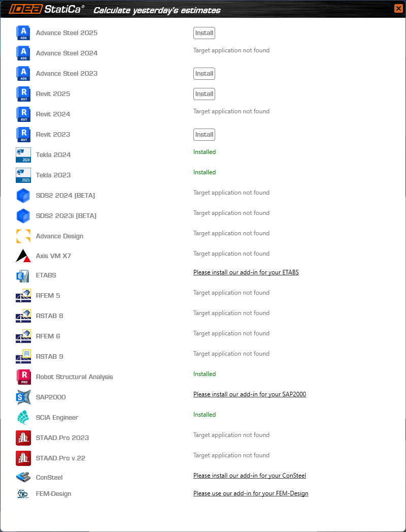Image resolution: width=406 pixels, height=532 pixels.
Task: Click the SDS2 2024 BETA icon
Action: coord(23,196)
